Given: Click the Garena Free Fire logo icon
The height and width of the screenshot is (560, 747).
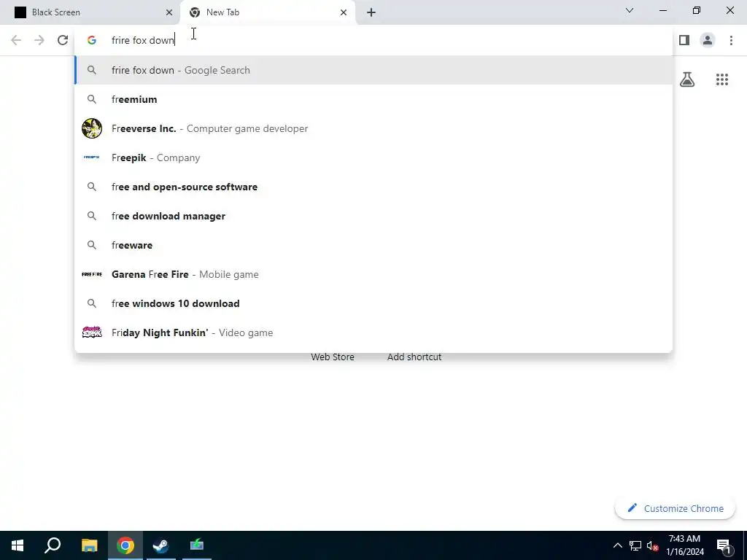Looking at the screenshot, I should [x=92, y=274].
